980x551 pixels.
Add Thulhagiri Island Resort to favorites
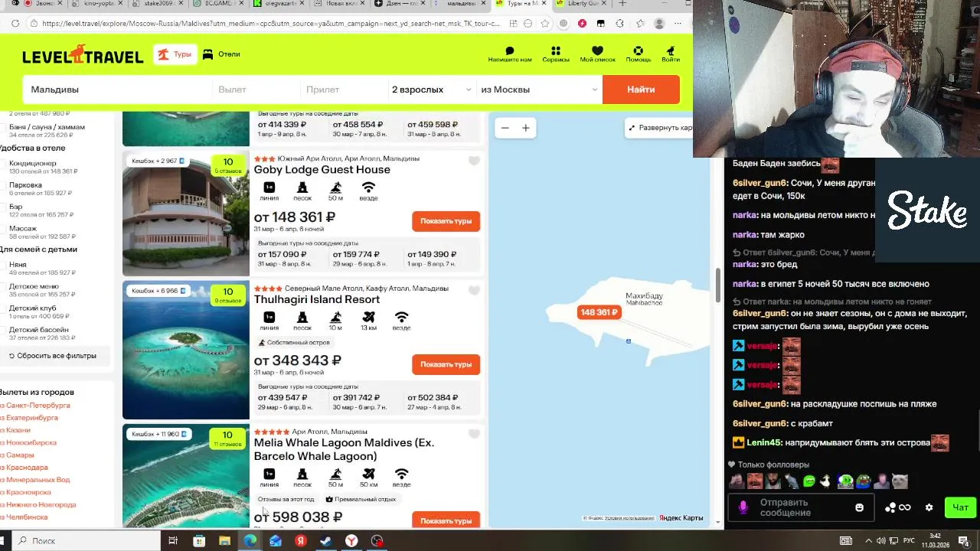click(474, 291)
